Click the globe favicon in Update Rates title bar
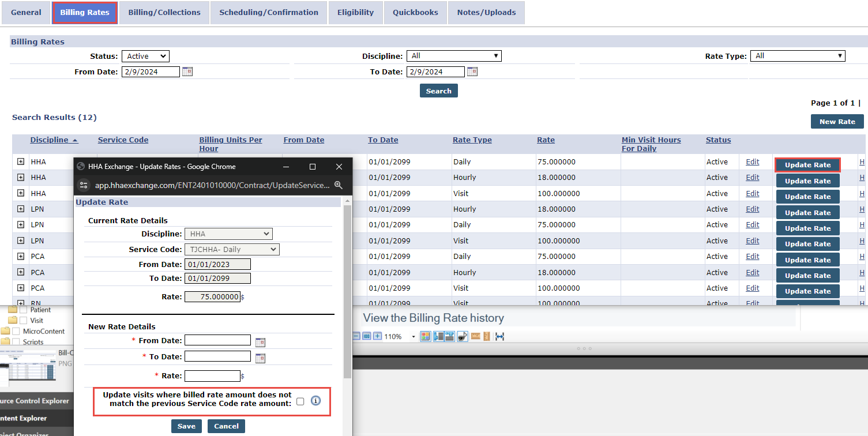 (x=81, y=167)
